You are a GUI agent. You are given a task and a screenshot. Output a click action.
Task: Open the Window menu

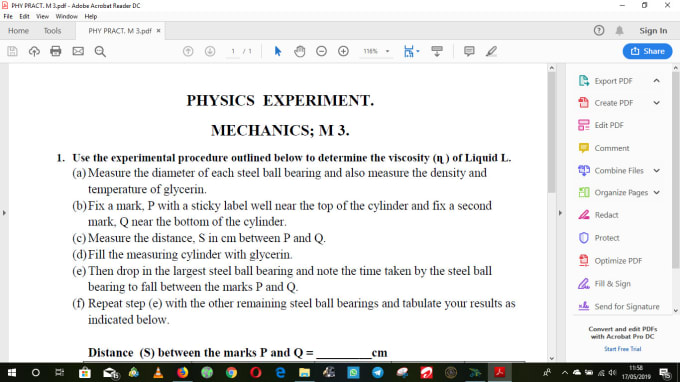tap(66, 16)
